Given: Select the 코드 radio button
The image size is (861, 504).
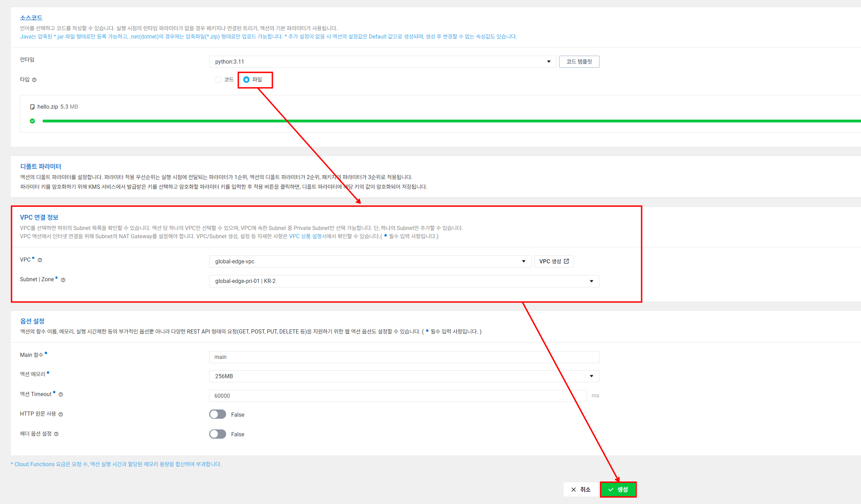Looking at the screenshot, I should (218, 80).
